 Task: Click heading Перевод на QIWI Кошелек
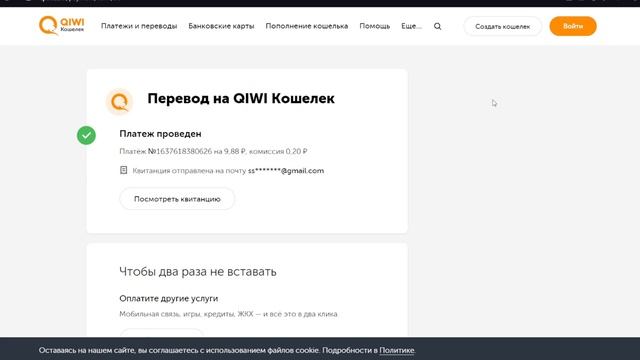(241, 98)
